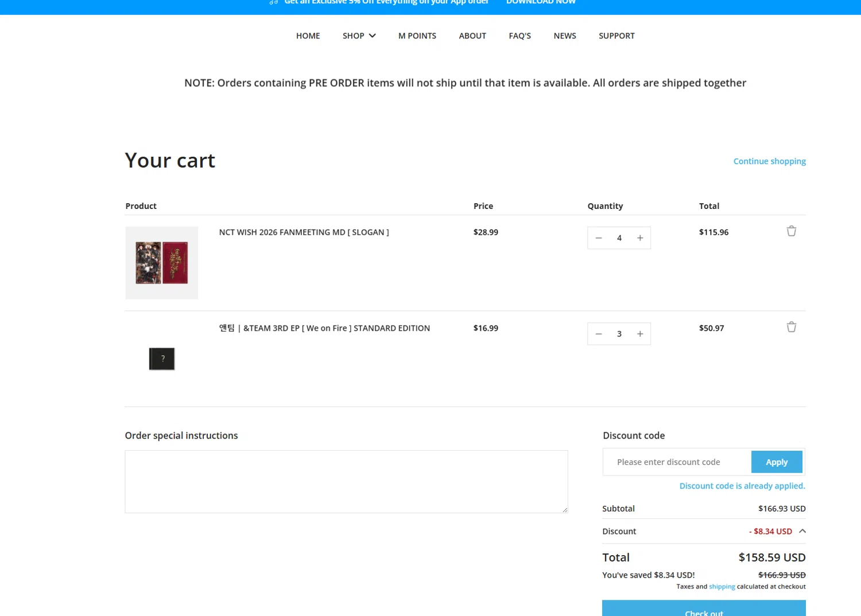The height and width of the screenshot is (616, 861).
Task: Click "You've saved $8.34 USD!" text
Action: coord(649,575)
